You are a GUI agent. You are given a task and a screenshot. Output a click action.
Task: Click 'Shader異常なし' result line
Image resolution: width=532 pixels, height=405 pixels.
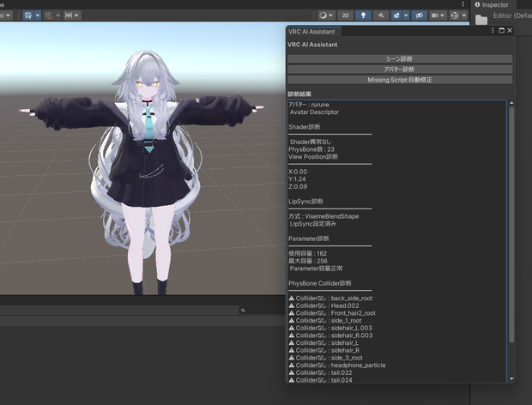click(311, 142)
